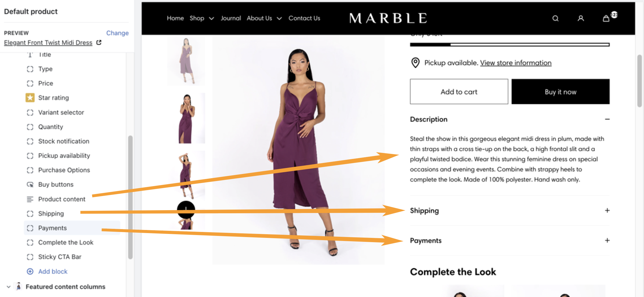Open the shopping bag cart icon
This screenshot has width=644, height=297.
tap(606, 18)
